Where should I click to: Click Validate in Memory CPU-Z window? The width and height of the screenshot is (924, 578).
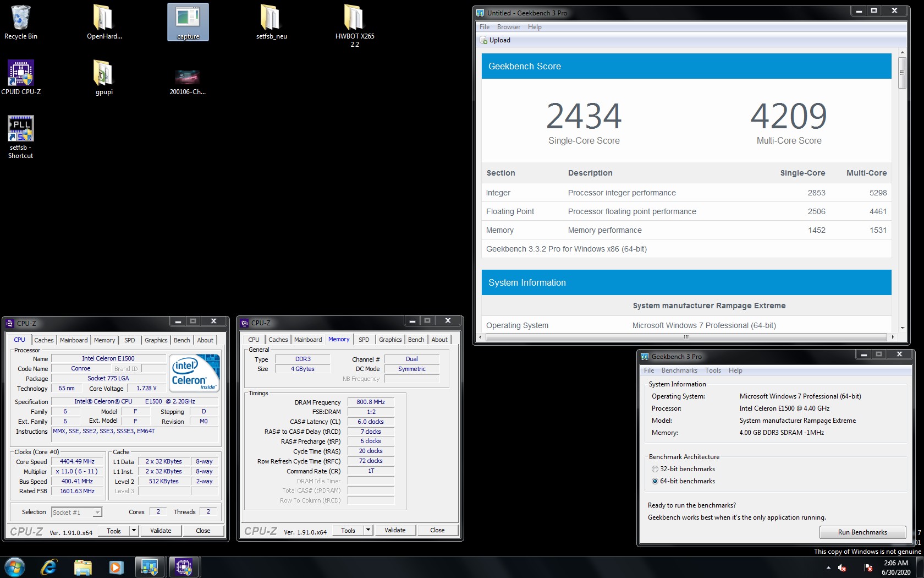[x=395, y=530]
